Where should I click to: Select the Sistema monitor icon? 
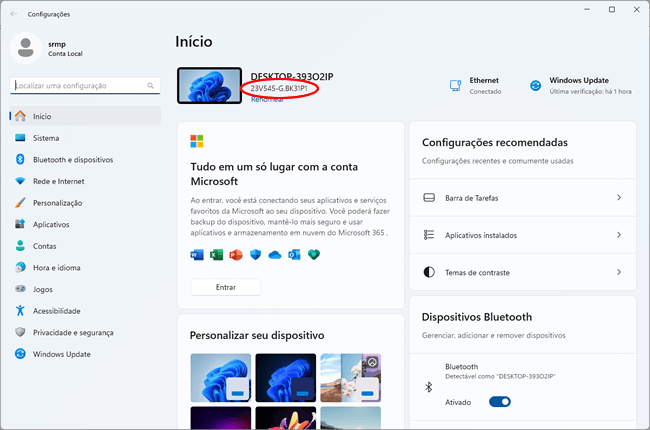click(20, 138)
